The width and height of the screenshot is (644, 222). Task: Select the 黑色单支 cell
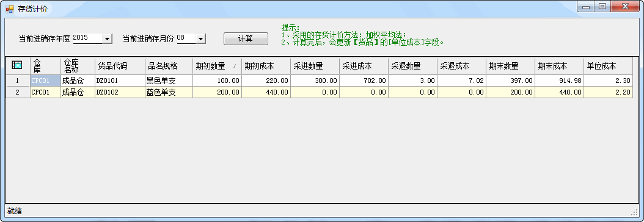pyautogui.click(x=169, y=81)
